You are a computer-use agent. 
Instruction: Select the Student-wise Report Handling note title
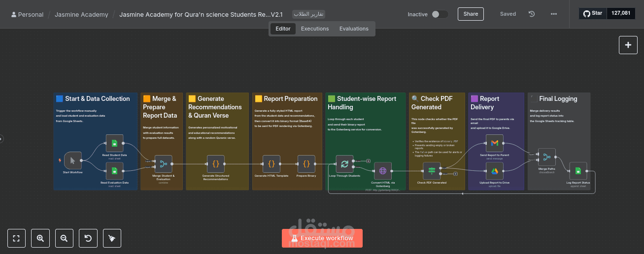[x=362, y=103]
